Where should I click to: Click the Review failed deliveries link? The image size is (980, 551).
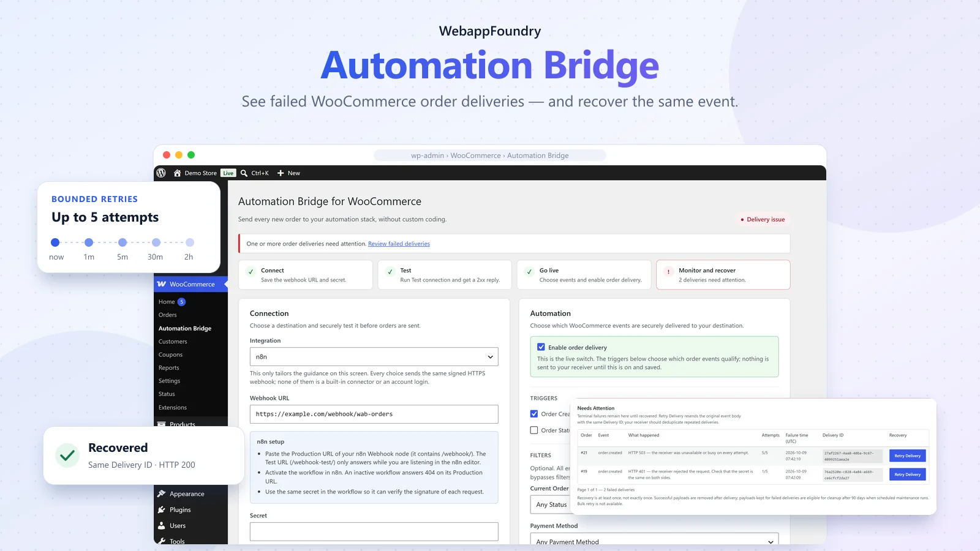(399, 244)
